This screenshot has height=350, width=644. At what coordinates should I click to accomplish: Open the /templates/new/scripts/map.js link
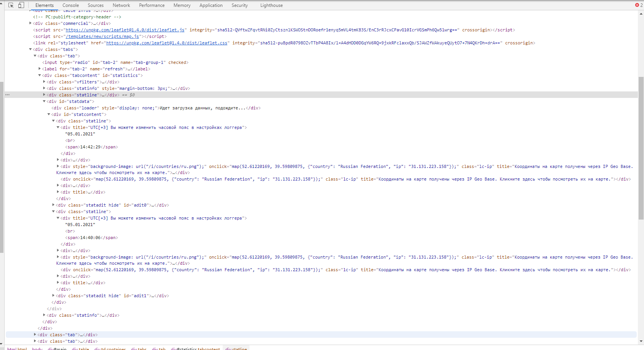103,36
